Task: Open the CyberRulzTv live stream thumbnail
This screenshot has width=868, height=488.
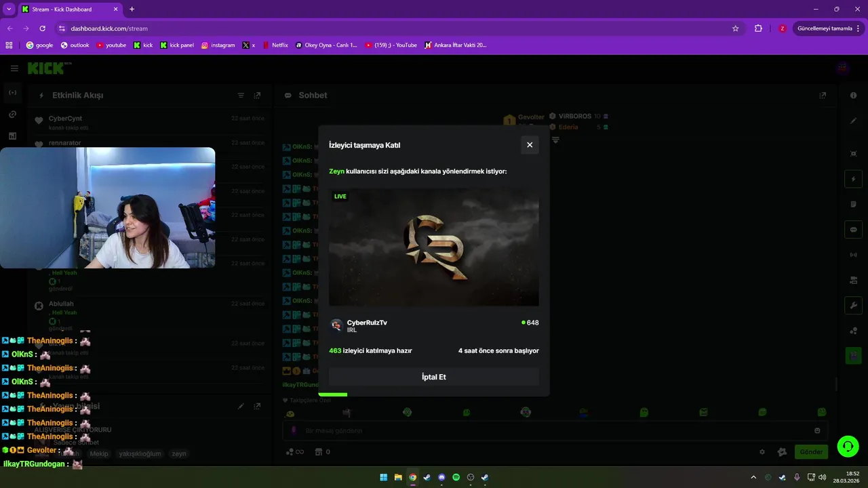Action: pos(434,247)
